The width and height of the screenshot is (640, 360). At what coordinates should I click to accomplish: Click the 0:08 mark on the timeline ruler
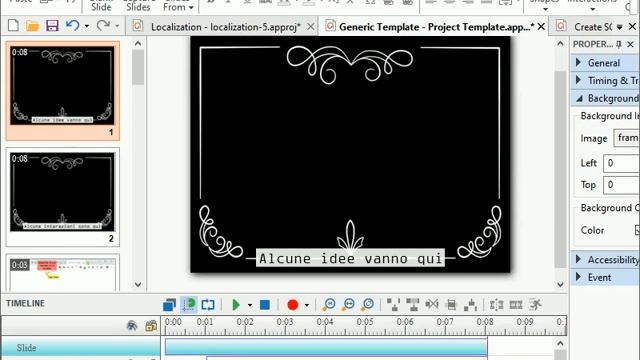485,322
